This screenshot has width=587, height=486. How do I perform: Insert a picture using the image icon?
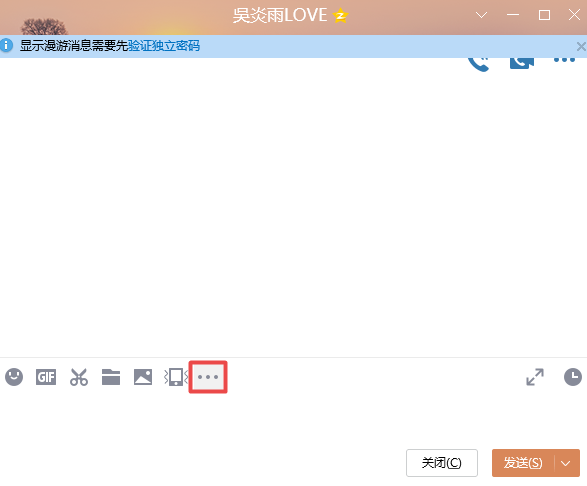(143, 377)
